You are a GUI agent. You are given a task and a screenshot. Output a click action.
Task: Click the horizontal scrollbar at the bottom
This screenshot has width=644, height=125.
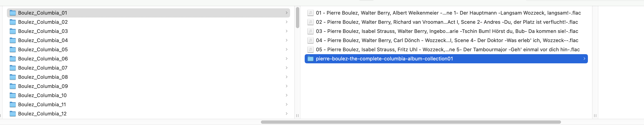[410, 122]
